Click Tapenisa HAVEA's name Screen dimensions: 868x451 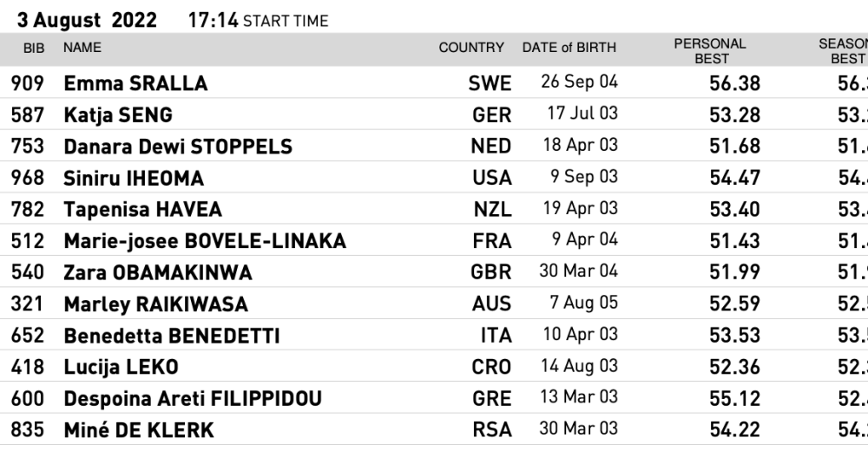[142, 209]
